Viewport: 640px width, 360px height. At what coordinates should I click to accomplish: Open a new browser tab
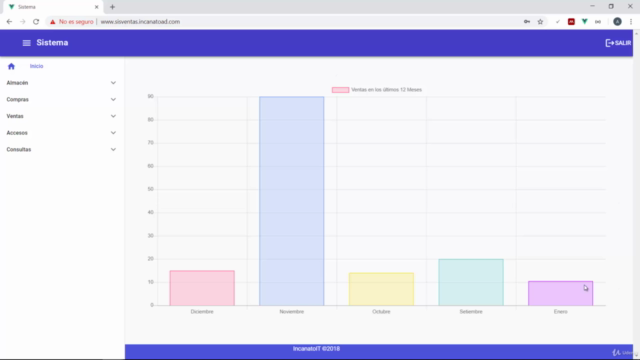click(x=112, y=7)
